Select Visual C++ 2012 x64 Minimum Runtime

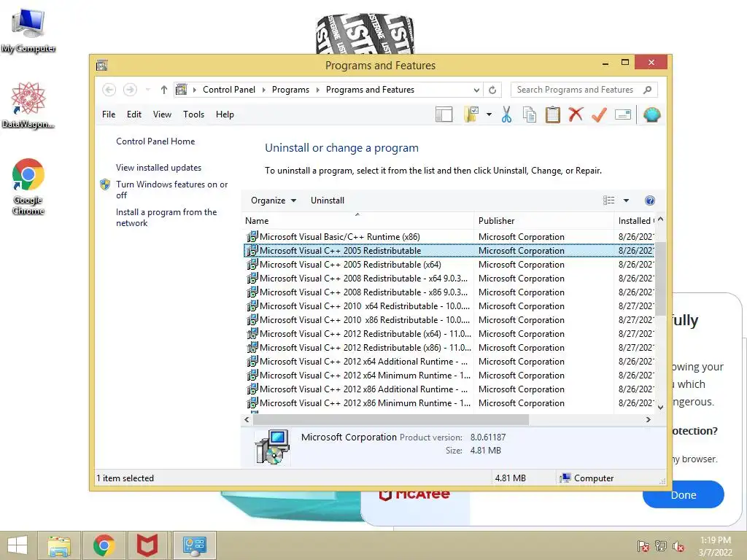point(449,376)
